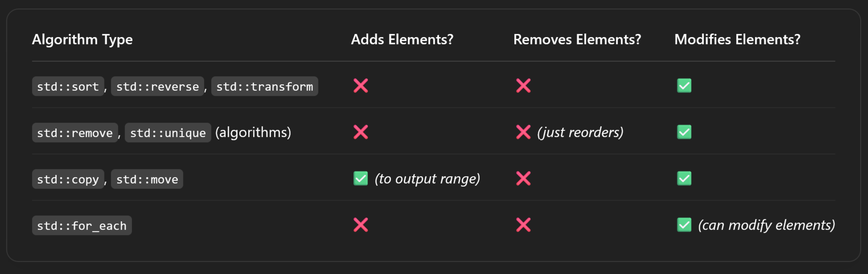Click red cross in std::for_each Adds column

click(360, 225)
